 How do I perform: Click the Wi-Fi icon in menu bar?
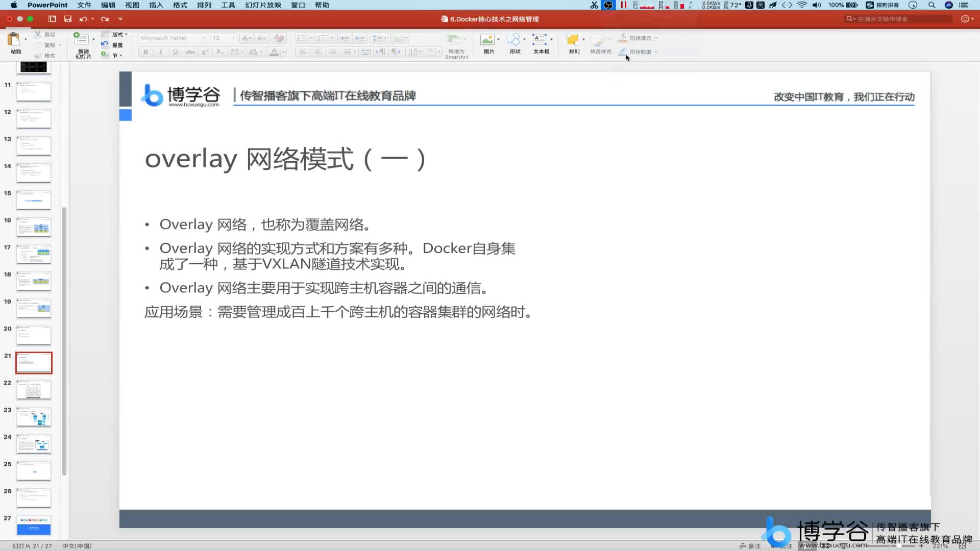(x=802, y=5)
